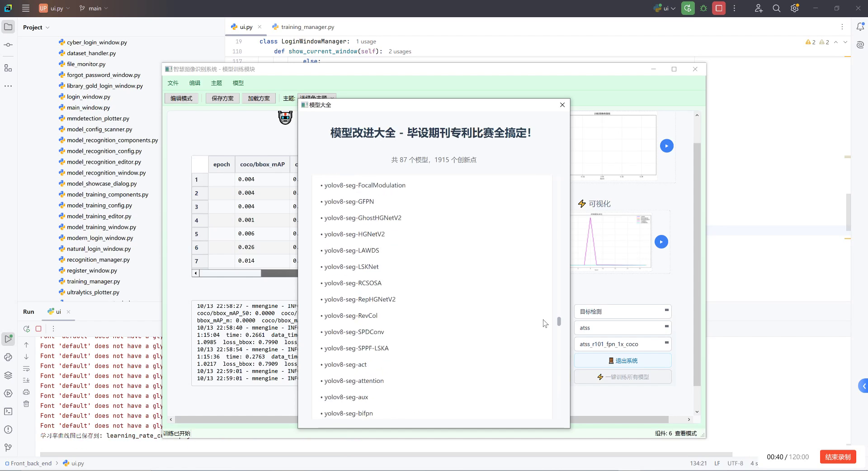Open the Search Everywhere magnifier
The height and width of the screenshot is (471, 868).
coord(777,8)
